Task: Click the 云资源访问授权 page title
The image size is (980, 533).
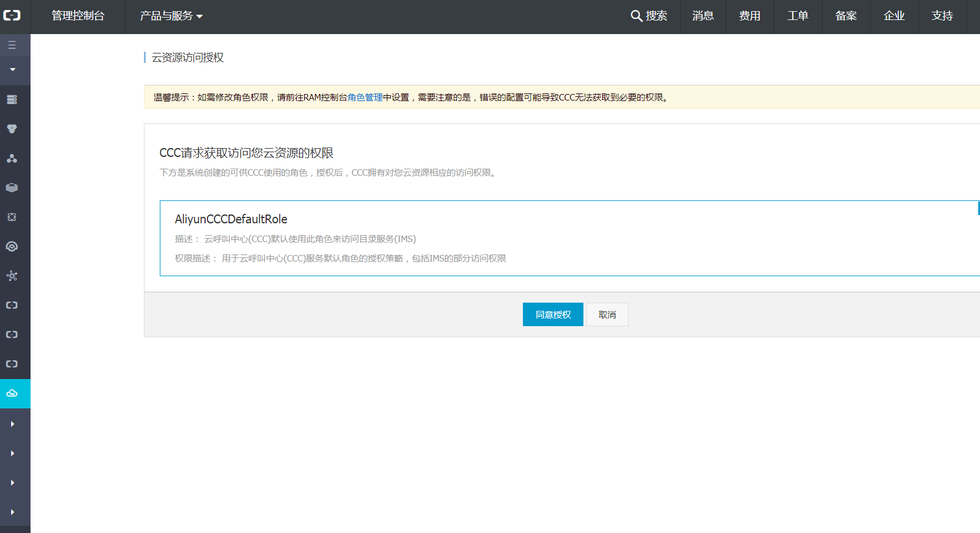Action: click(x=188, y=58)
